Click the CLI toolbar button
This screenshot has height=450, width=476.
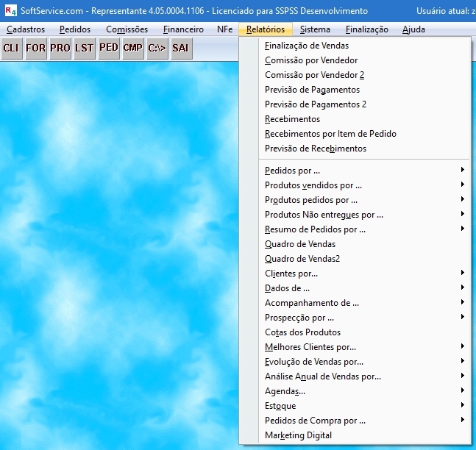coord(12,48)
